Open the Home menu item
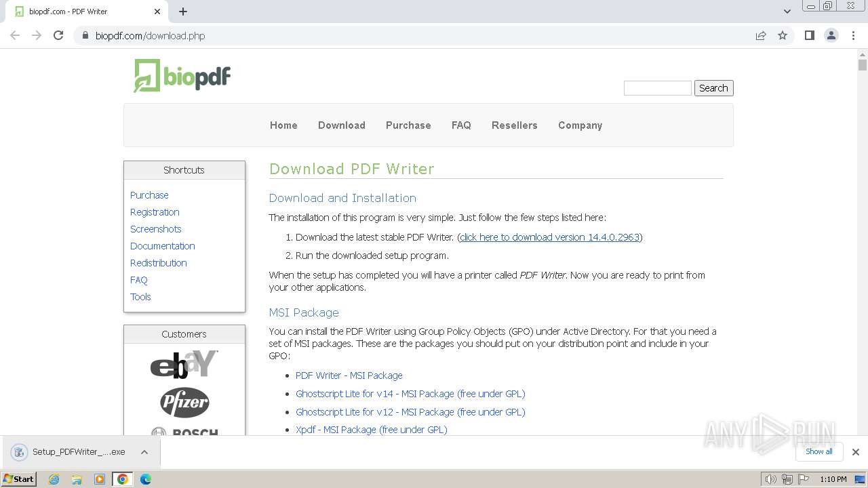The height and width of the screenshot is (488, 868). (x=283, y=125)
